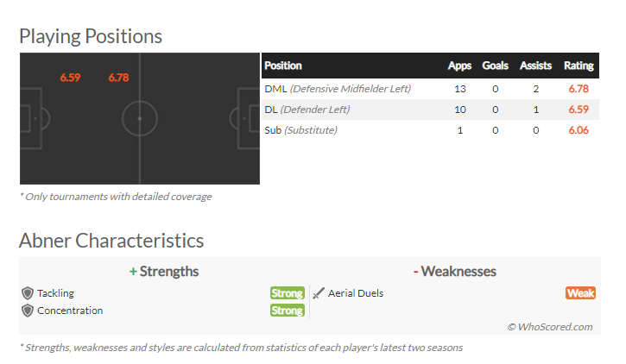Click the Tackling strength label
The height and width of the screenshot is (364, 626).
(x=55, y=293)
